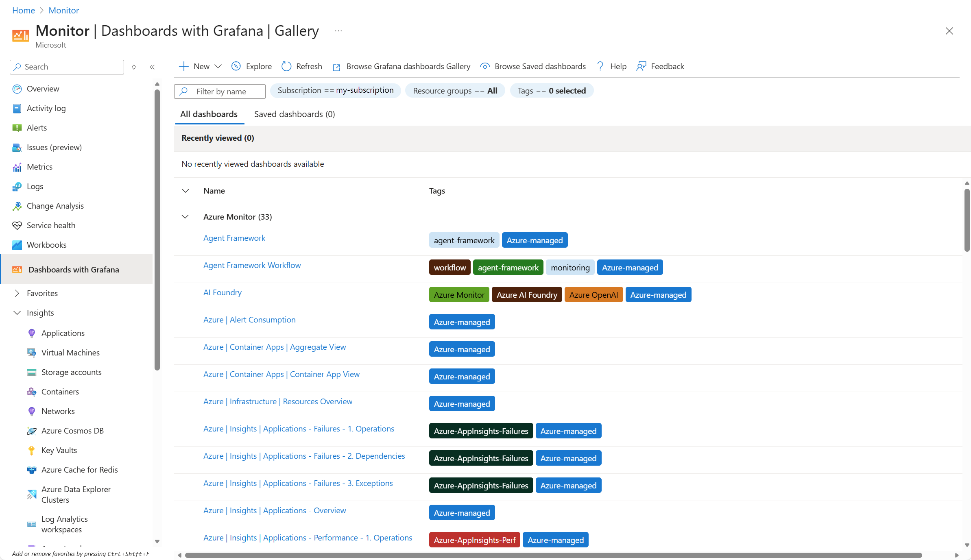Click the Refresh icon in toolbar

[286, 66]
